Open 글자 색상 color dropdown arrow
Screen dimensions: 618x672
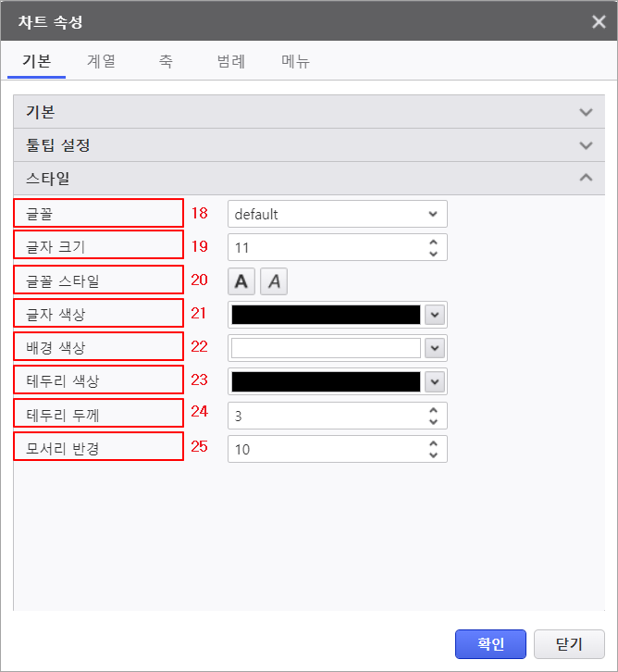[x=435, y=315]
